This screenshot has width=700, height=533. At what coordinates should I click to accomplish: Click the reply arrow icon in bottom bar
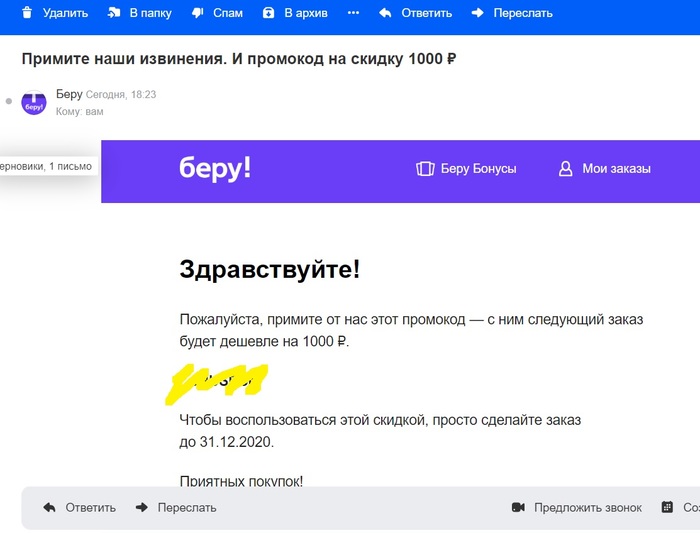click(50, 508)
